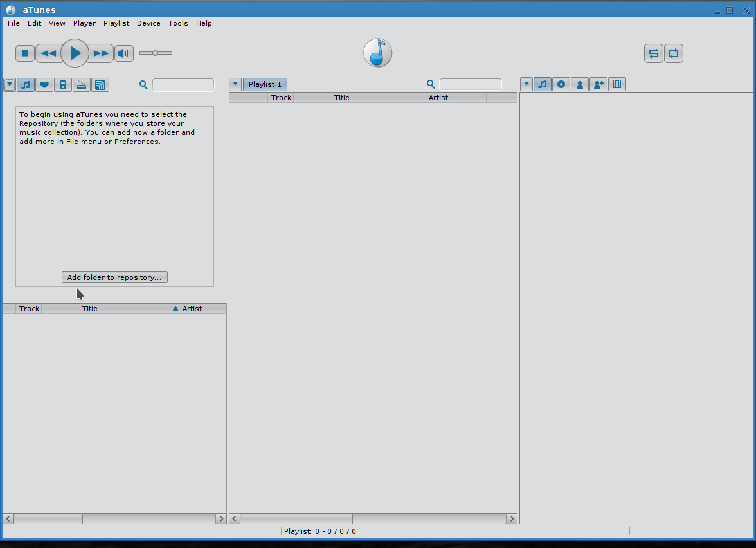Sort playlist by Artist column header
The image size is (756, 548).
point(438,98)
